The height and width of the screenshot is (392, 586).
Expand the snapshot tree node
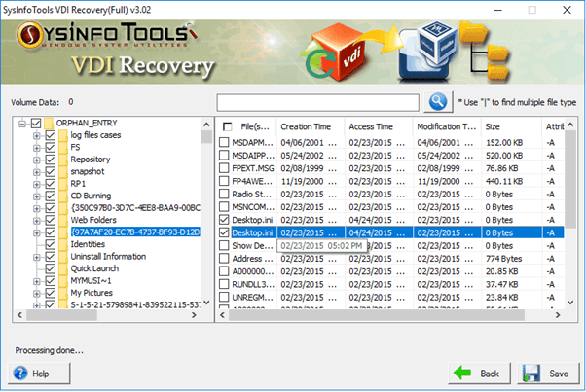(36, 172)
